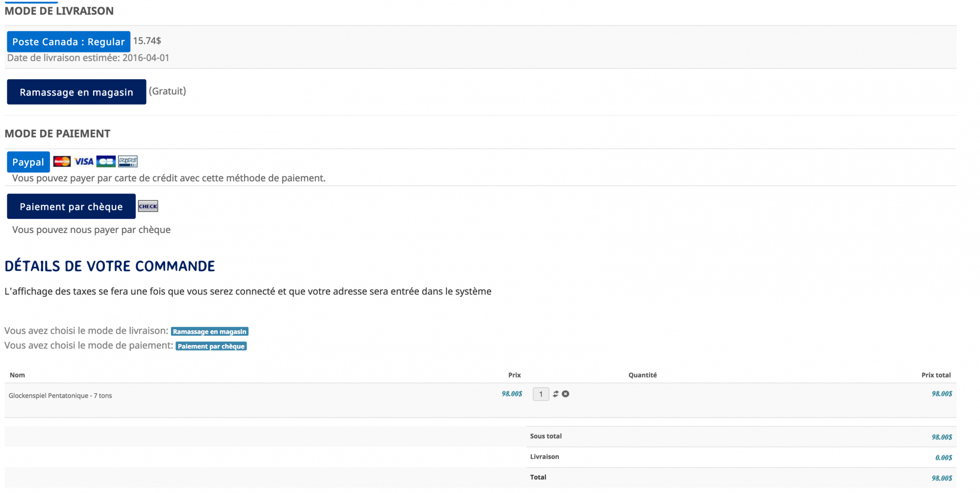
Task: Click the CHECK payment icon
Action: coord(148,206)
